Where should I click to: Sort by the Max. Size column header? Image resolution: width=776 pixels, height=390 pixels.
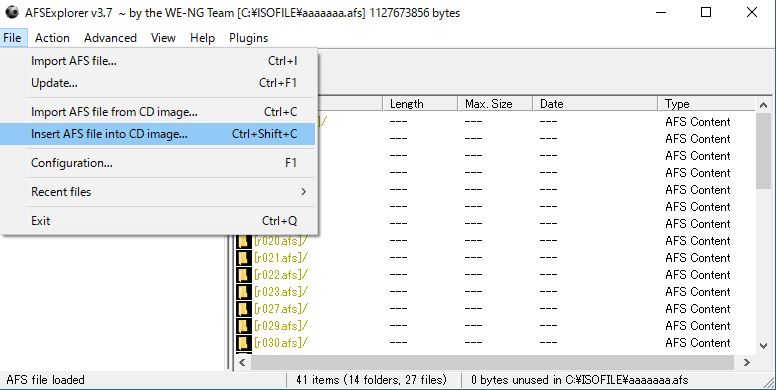[495, 104]
